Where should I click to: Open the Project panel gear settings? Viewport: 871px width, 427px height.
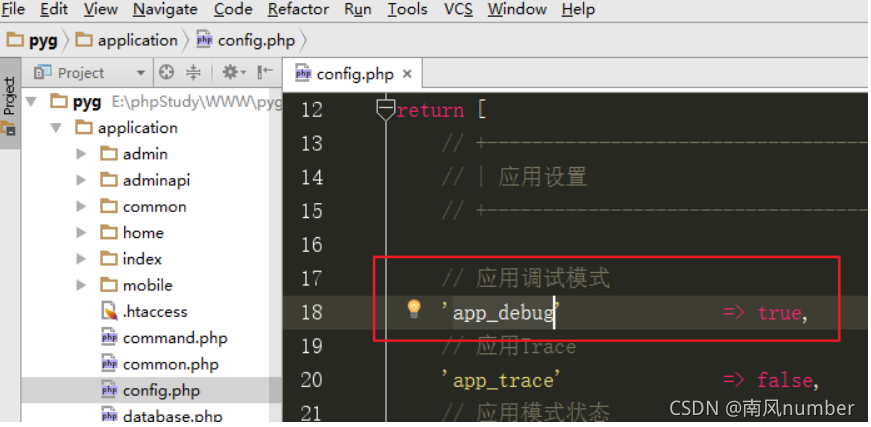click(233, 72)
